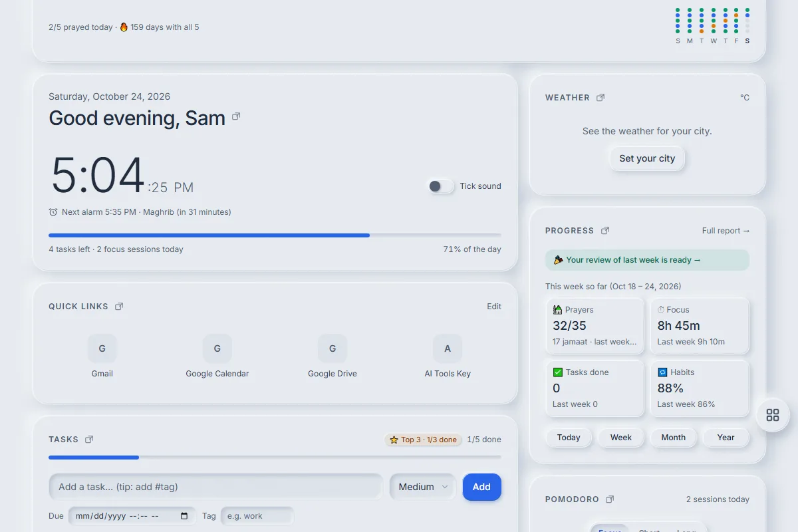Click the Tag input field

click(x=257, y=516)
